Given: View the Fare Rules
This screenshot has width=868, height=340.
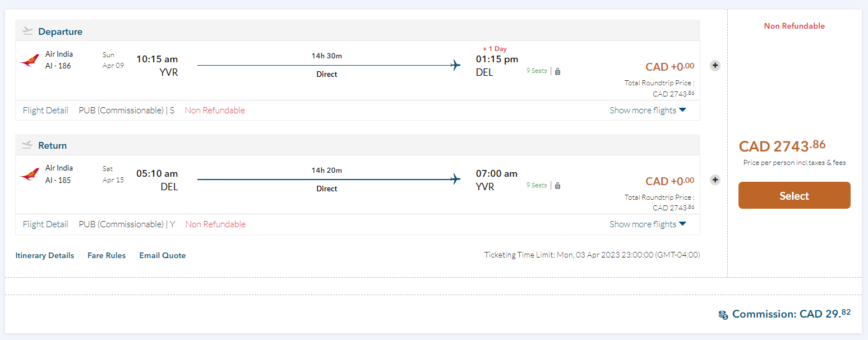Looking at the screenshot, I should tap(107, 256).
